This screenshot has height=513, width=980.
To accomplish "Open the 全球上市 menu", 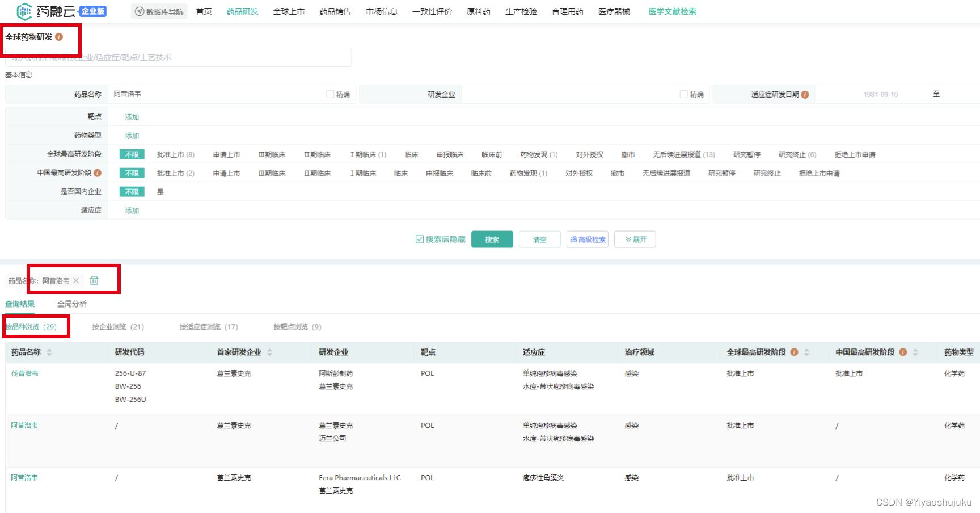I will tap(289, 11).
